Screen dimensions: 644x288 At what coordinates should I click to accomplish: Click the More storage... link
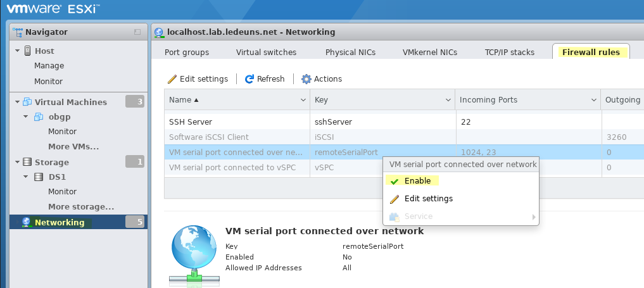81,207
